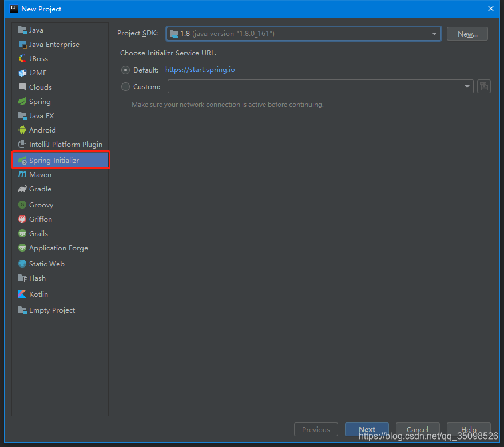Viewport: 504px width, 447px height.
Task: Click the IntelliJ Platform Plugin icon
Action: [22, 144]
